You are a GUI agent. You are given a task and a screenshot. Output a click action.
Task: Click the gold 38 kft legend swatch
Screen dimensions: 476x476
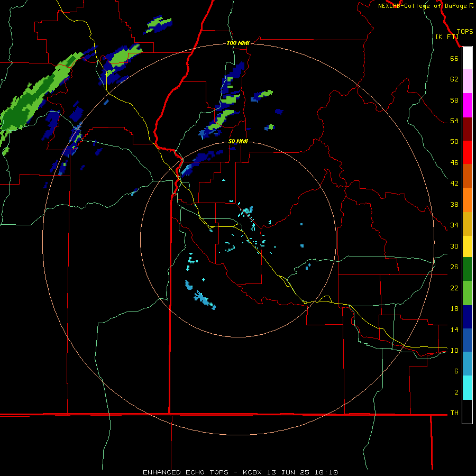tap(467, 224)
